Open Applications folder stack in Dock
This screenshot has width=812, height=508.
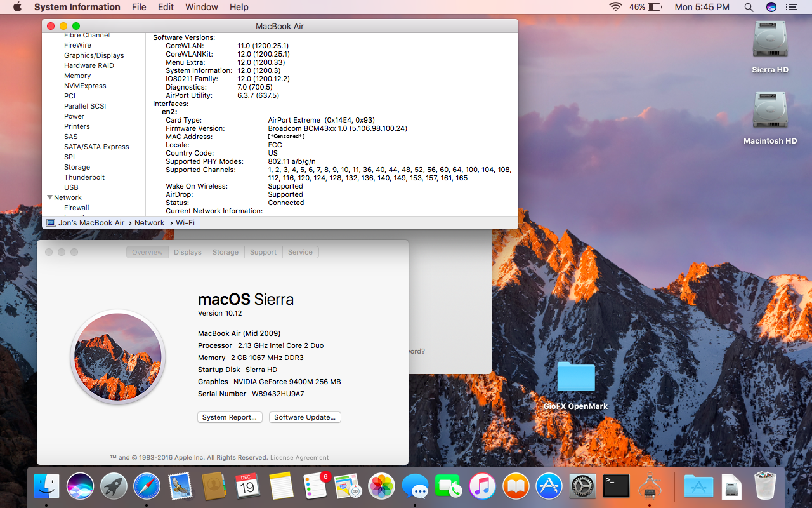tap(698, 487)
